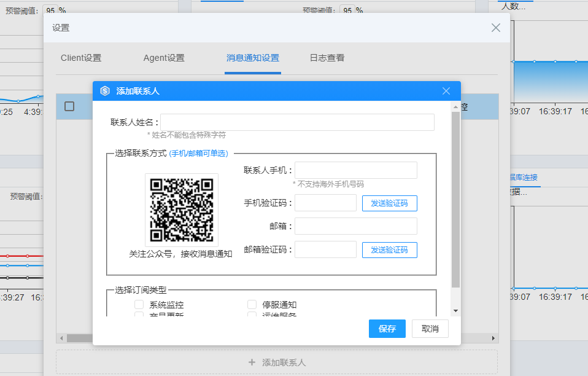The height and width of the screenshot is (376, 588).
Task: Close the 设置 settings window
Action: click(496, 28)
